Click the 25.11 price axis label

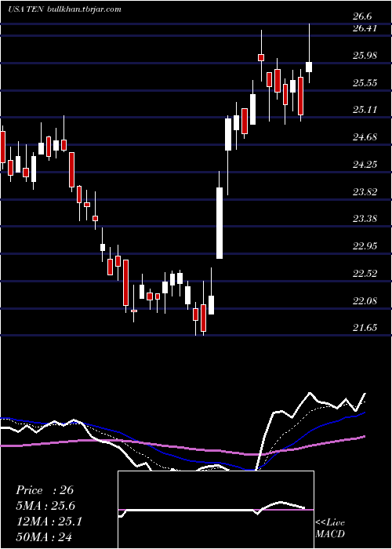click(x=365, y=110)
